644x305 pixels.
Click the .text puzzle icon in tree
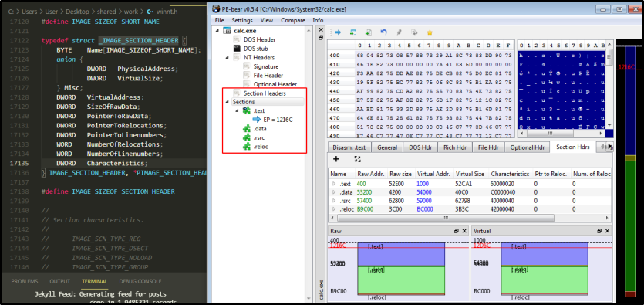point(247,110)
